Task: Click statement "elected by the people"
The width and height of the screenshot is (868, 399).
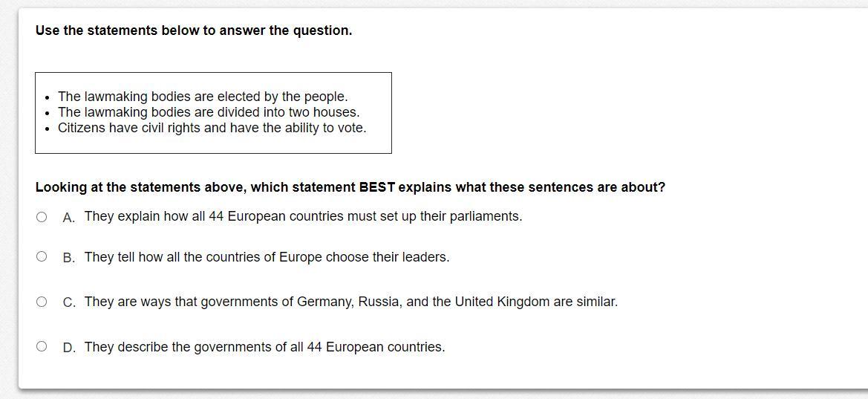Action: [x=203, y=97]
